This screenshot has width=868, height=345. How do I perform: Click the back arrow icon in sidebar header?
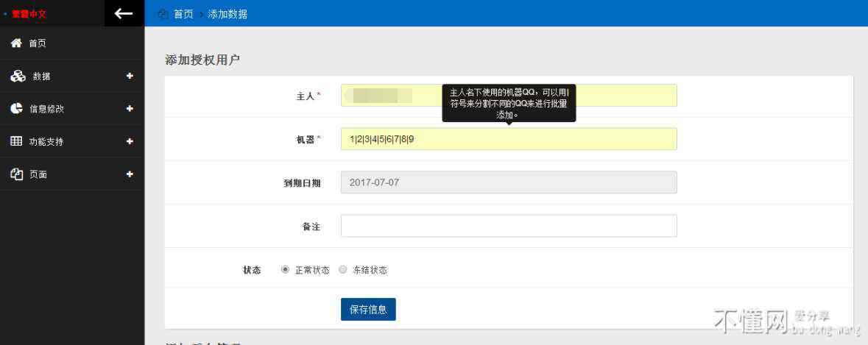point(124,13)
